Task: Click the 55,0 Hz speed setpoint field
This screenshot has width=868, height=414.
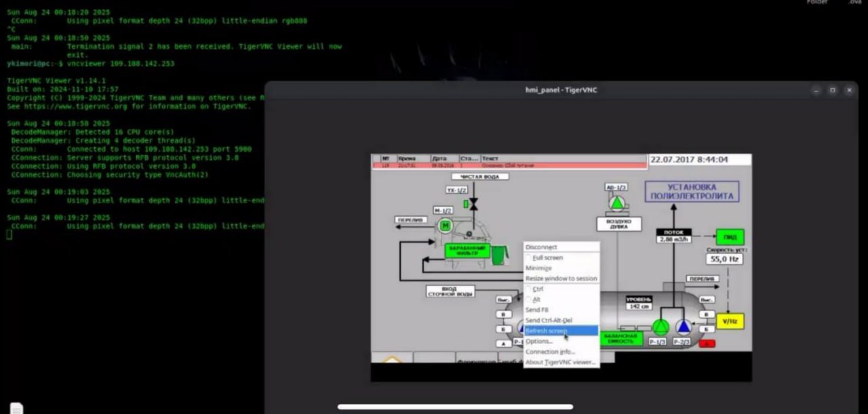Action: tap(724, 259)
